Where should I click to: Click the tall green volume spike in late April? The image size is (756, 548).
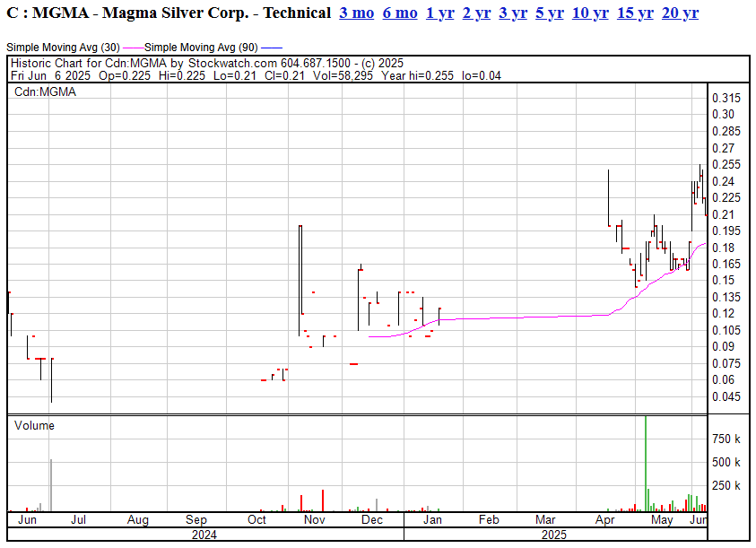point(646,463)
